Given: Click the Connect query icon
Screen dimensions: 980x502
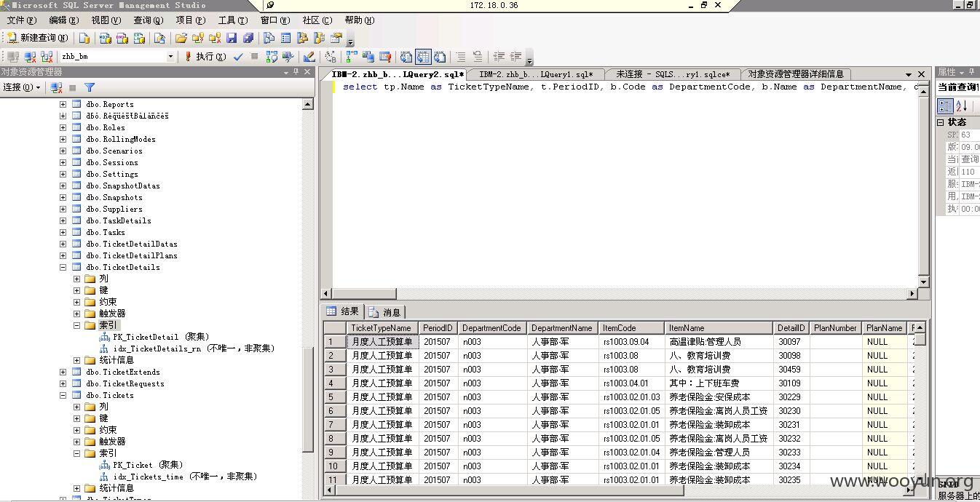Looking at the screenshot, I should pyautogui.click(x=12, y=56).
